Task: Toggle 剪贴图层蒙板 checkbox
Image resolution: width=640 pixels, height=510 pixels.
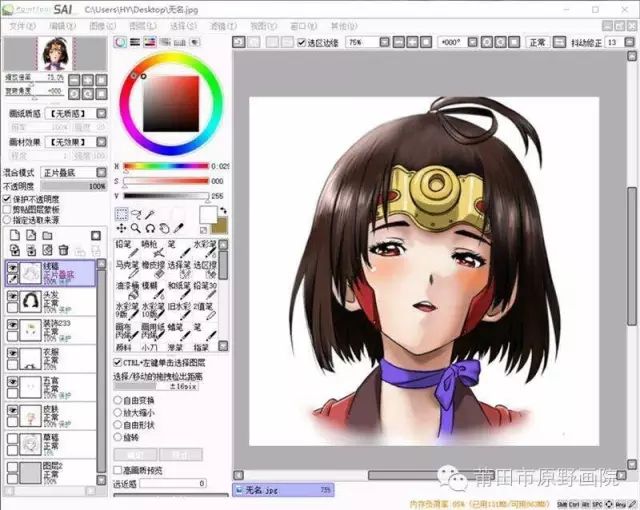Action: 7,209
